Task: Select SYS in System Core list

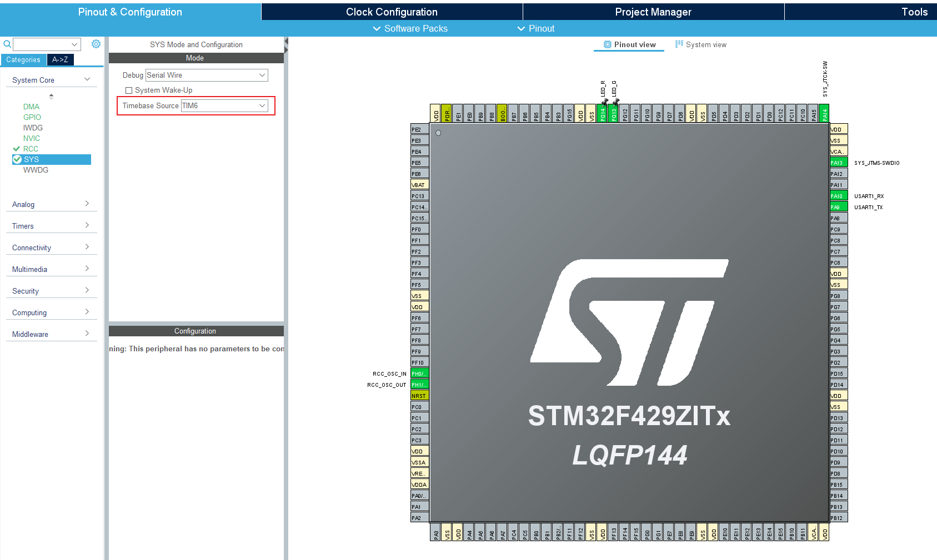Action: tap(52, 159)
